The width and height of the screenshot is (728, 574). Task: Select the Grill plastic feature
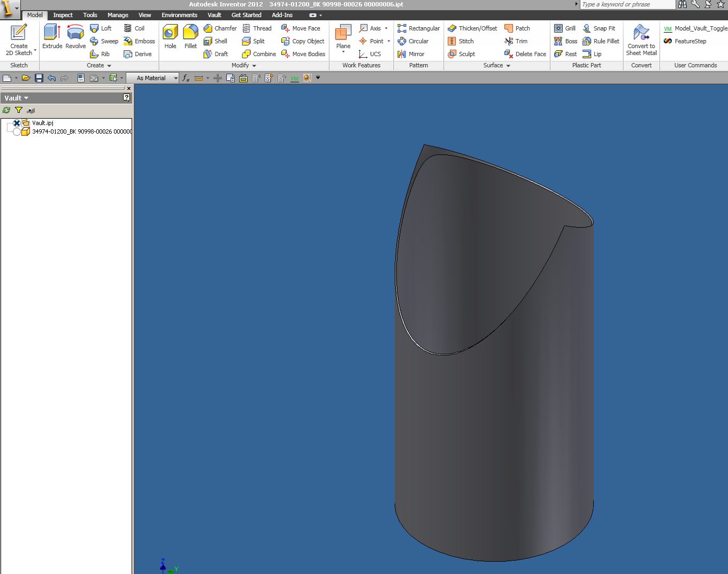point(565,28)
